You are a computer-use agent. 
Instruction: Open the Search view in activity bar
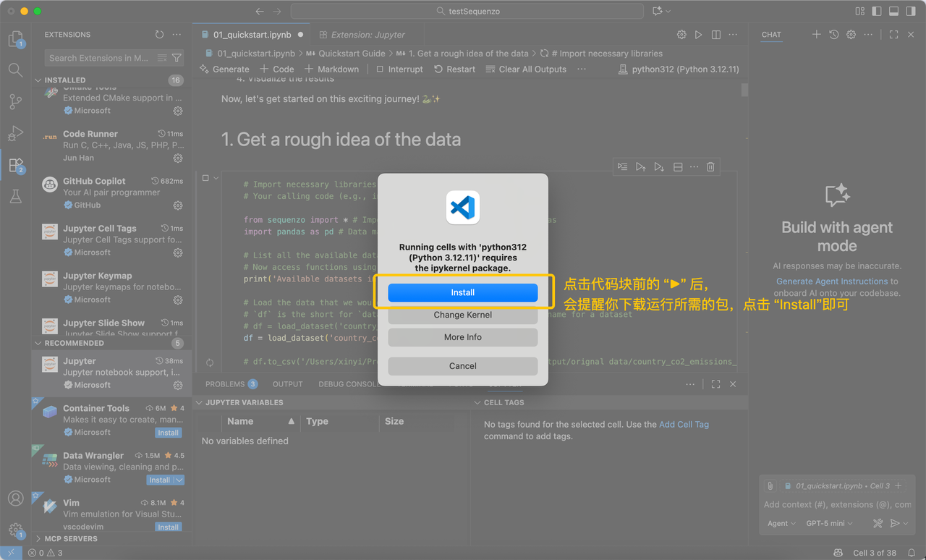(15, 70)
